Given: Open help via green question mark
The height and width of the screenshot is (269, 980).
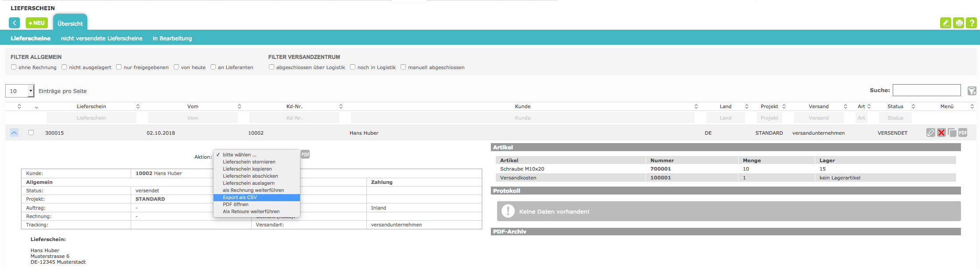Looking at the screenshot, I should pos(972,23).
